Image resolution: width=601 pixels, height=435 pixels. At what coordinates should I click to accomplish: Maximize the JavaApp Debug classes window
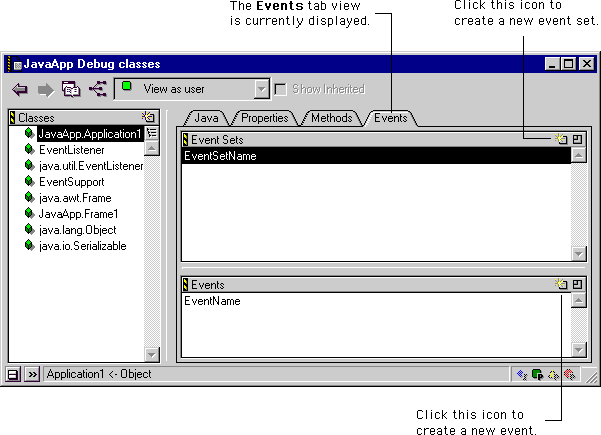coord(568,64)
